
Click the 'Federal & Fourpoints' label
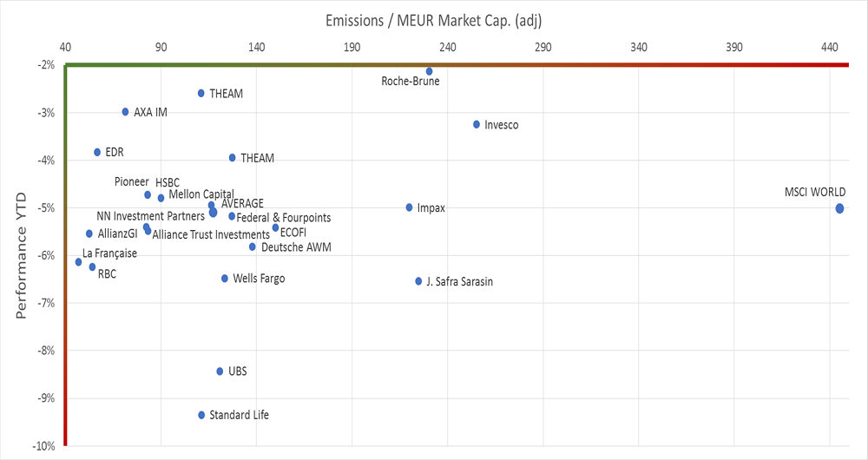coord(284,218)
